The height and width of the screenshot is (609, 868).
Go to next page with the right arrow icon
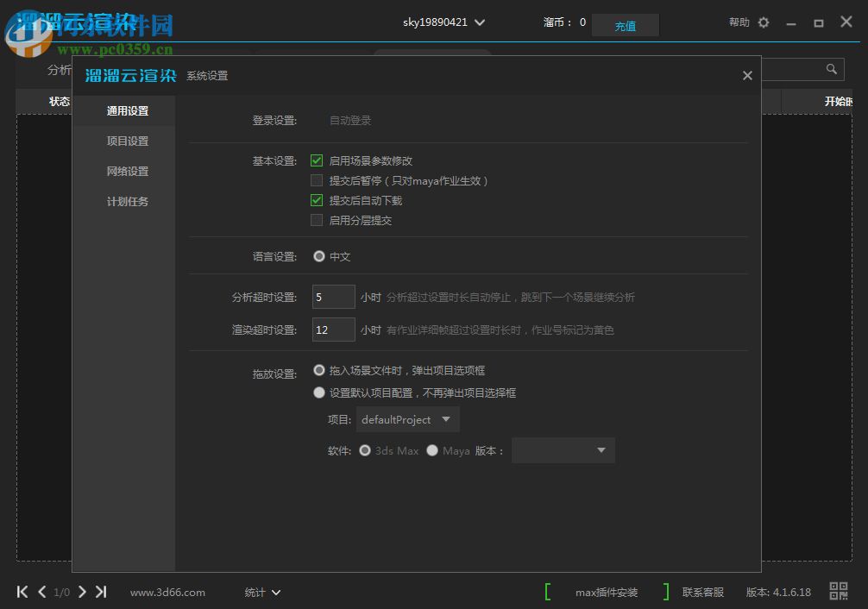tap(82, 593)
